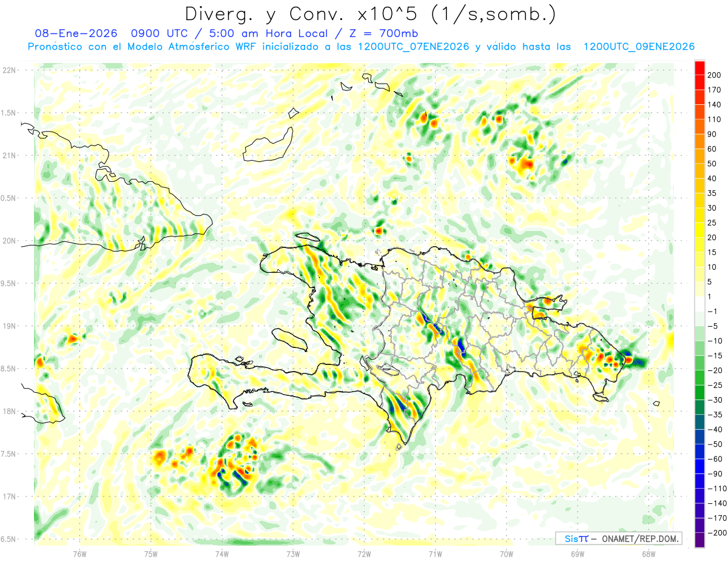
Task: Pick the red swatch above the 200 mark
Action: (x=699, y=67)
